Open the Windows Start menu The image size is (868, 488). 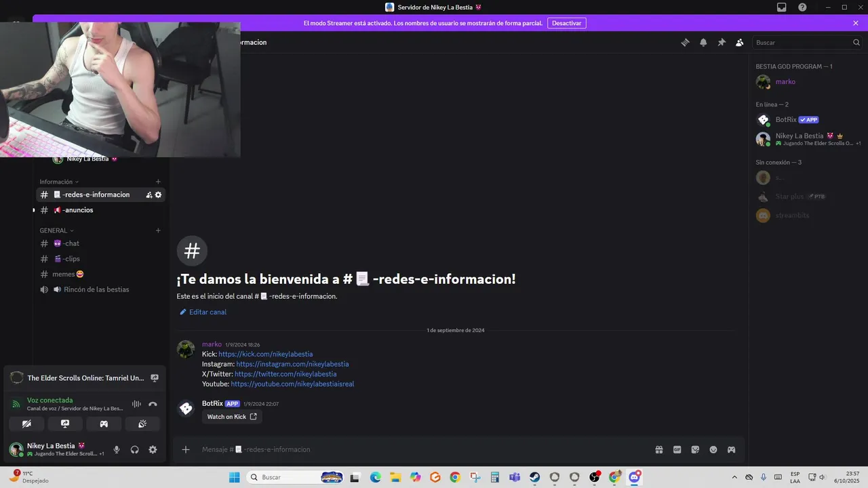(234, 477)
